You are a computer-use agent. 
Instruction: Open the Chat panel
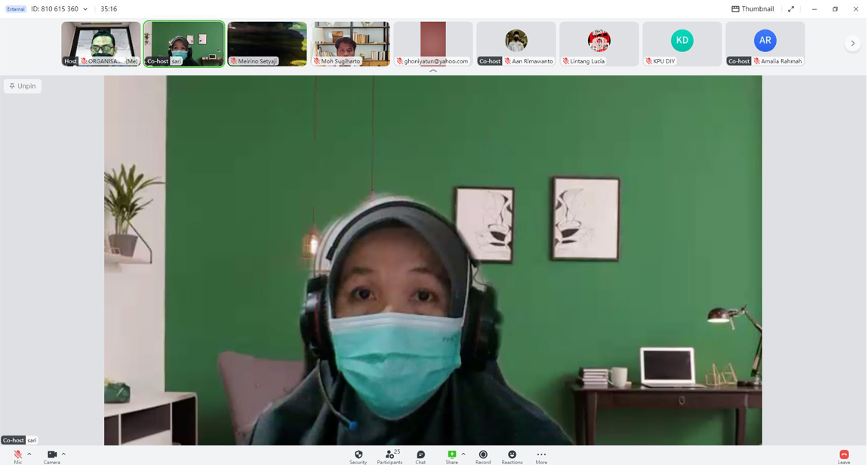[x=420, y=455]
